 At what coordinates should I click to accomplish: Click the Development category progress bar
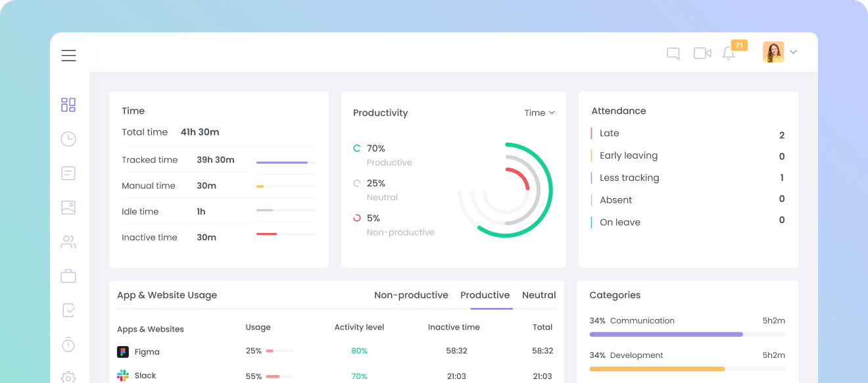click(687, 369)
